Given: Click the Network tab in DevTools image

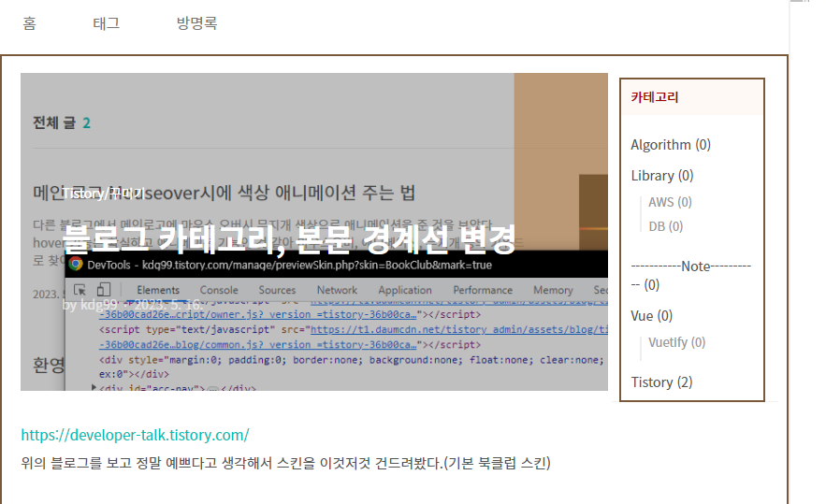Looking at the screenshot, I should coord(337,290).
